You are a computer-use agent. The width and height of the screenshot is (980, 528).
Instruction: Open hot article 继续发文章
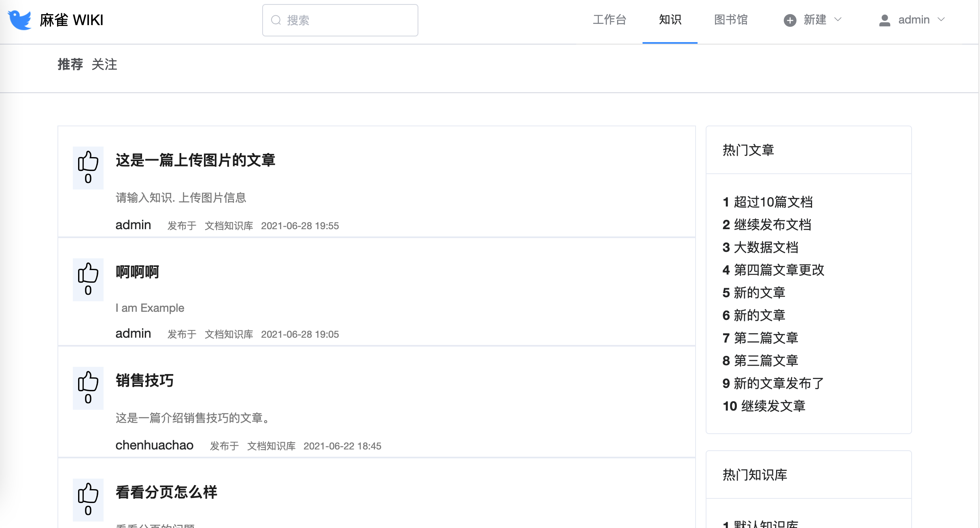tap(773, 406)
